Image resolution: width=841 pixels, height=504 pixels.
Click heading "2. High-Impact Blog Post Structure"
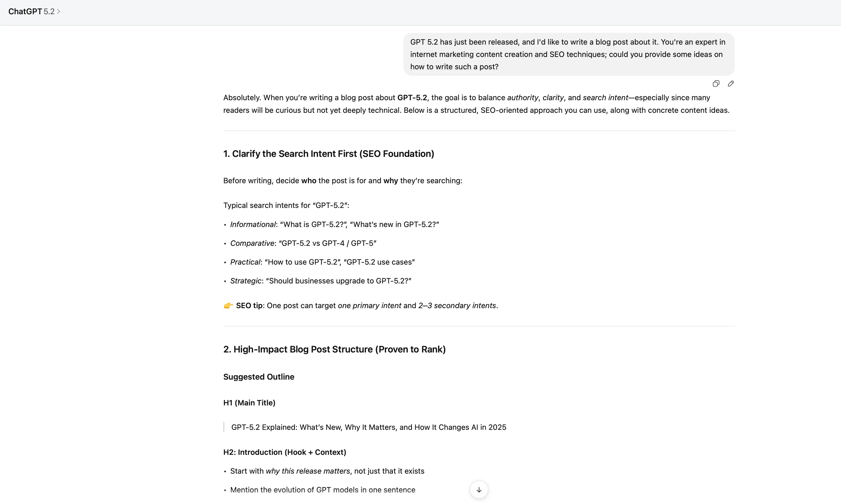334,350
